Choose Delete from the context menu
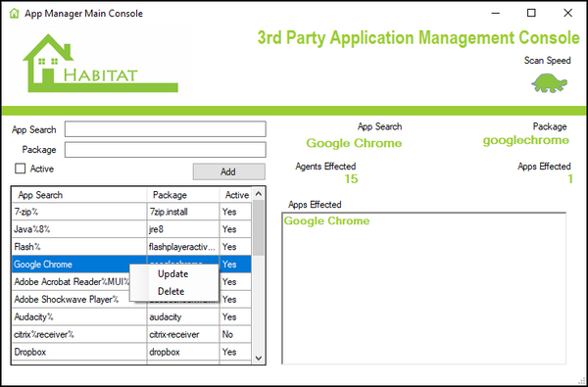 (x=171, y=291)
